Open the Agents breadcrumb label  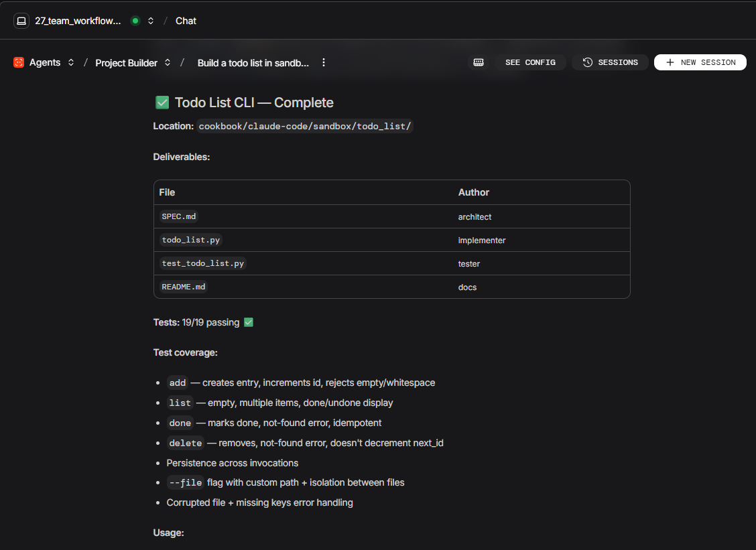pyautogui.click(x=45, y=63)
